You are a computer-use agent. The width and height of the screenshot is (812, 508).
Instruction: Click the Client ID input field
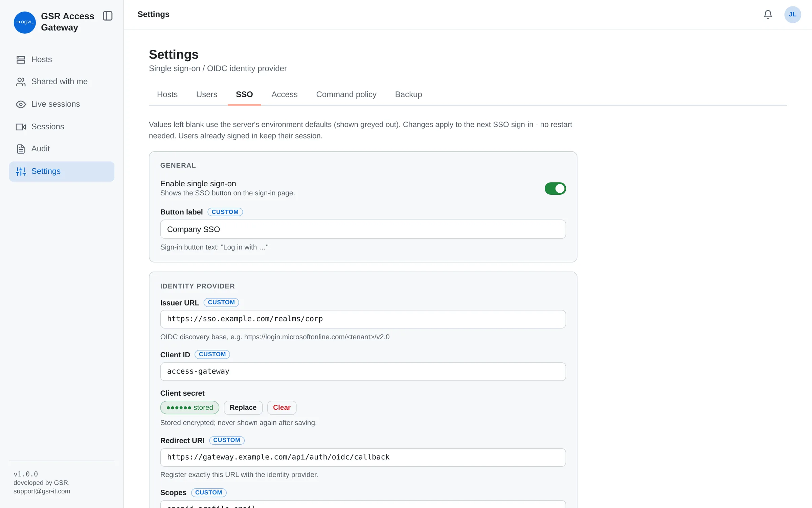(x=363, y=372)
